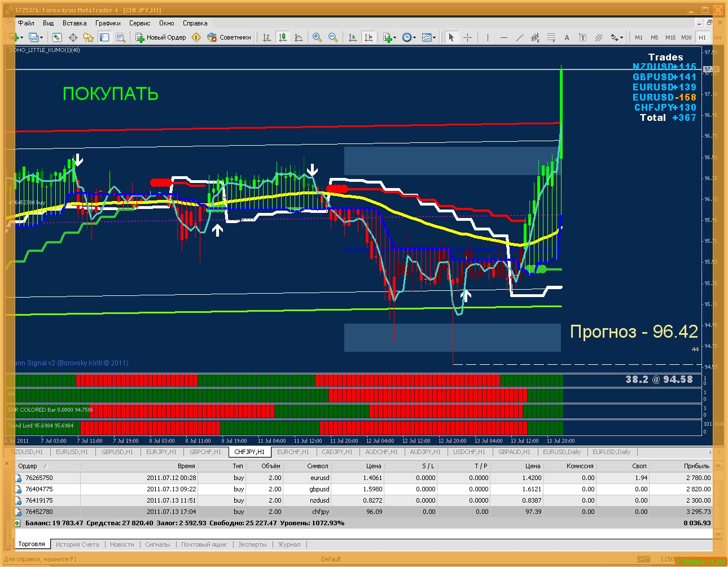This screenshot has height=567, width=728.
Task: Switch to the GBPUSD,H1 chart tab
Action: pos(117,452)
